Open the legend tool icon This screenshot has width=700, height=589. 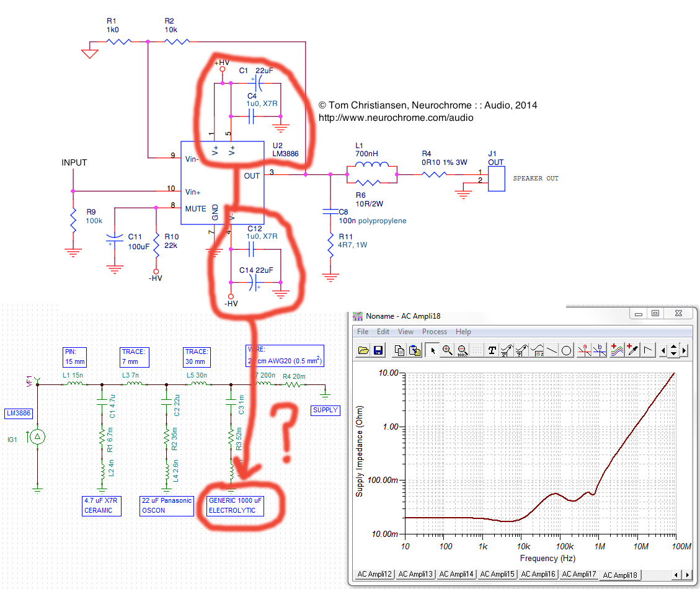537,350
